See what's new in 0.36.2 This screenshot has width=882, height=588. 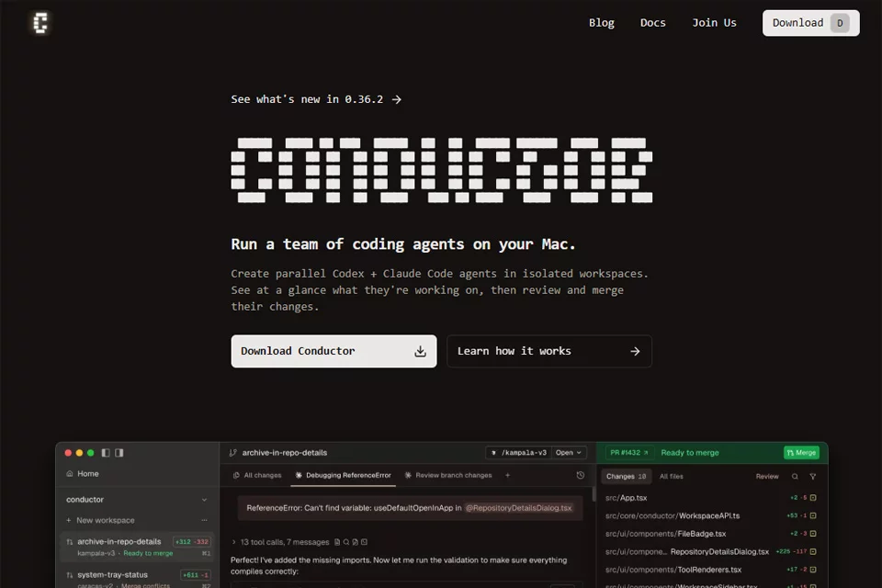(316, 99)
